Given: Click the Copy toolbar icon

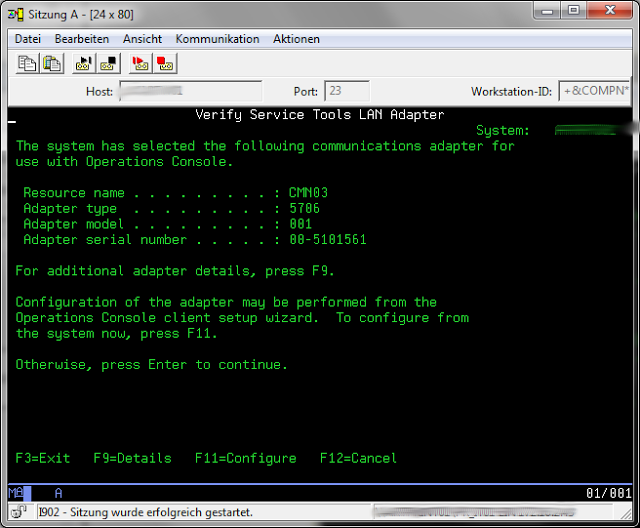Looking at the screenshot, I should coord(28,63).
